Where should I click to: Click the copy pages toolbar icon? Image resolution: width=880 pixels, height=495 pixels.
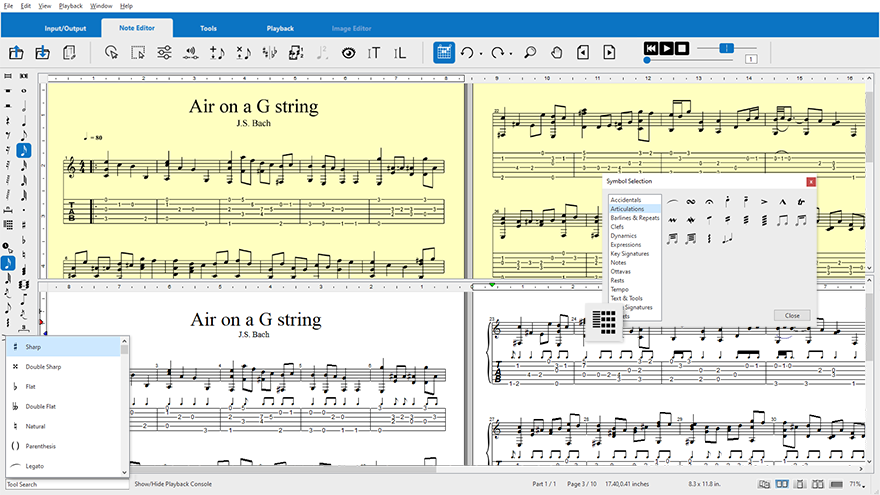(x=70, y=53)
